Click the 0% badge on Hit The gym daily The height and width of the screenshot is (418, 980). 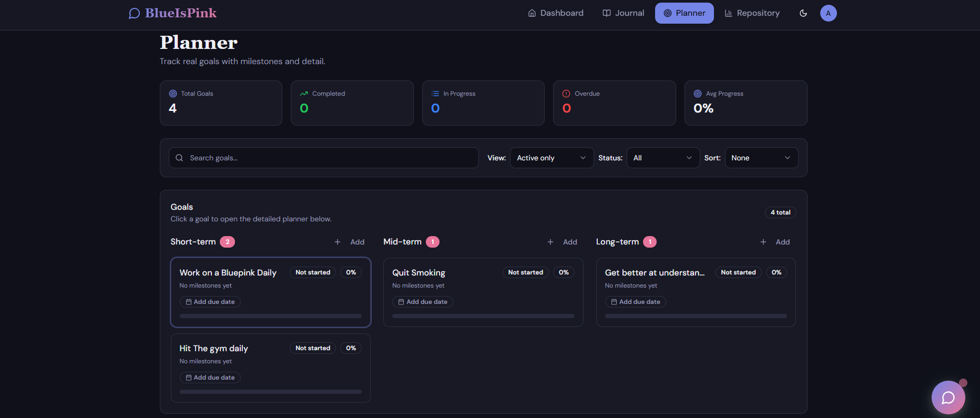point(351,348)
